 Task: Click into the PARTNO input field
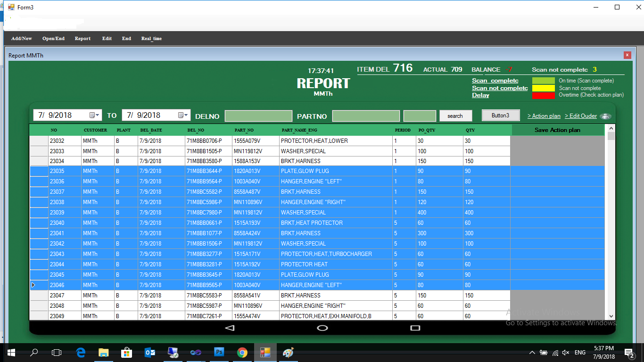(366, 116)
